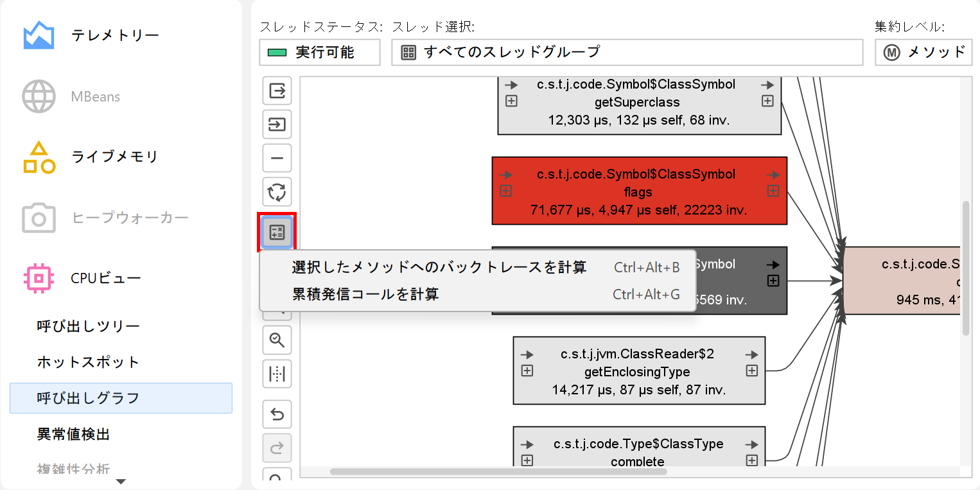Click the circular arrows refresh icon

277,192
